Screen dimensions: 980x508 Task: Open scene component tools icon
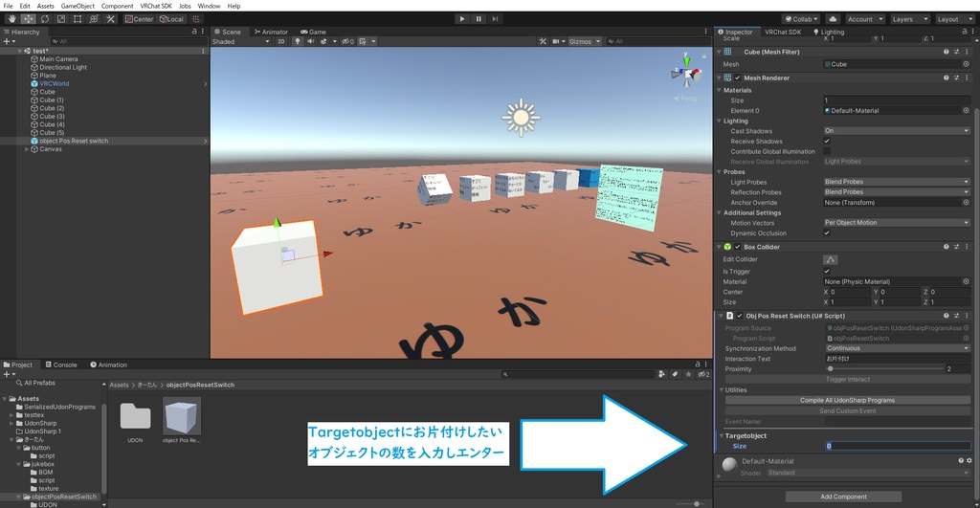(543, 41)
